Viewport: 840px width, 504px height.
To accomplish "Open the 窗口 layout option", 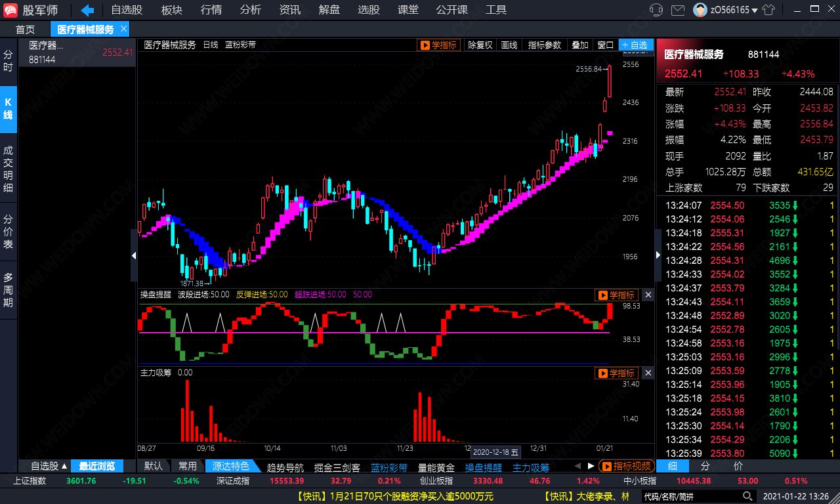I will tap(605, 45).
